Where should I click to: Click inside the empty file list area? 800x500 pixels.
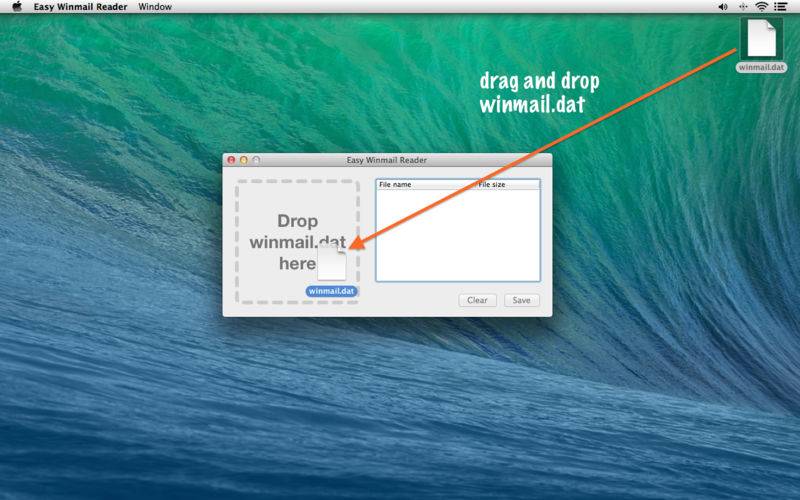[458, 235]
